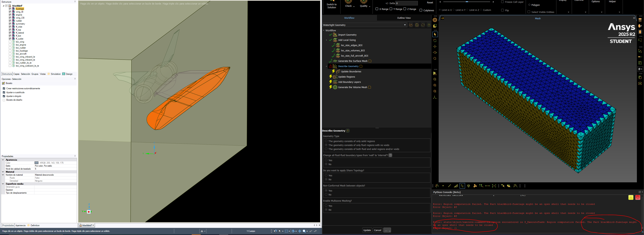Click the SpaceClaim spin view tool in status bar

[x=294, y=231]
